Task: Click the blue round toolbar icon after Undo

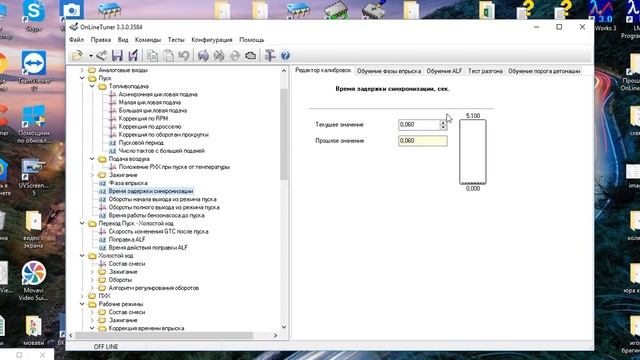Action: (203, 56)
